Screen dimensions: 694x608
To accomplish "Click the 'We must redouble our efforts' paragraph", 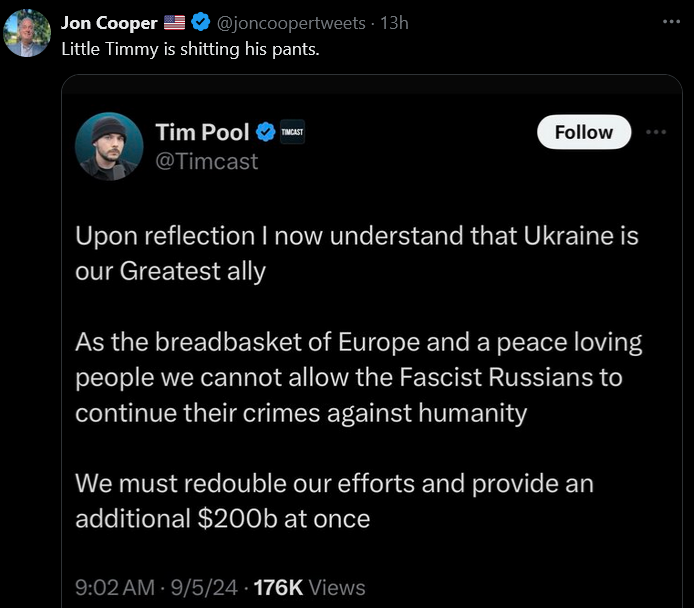I will tap(334, 501).
